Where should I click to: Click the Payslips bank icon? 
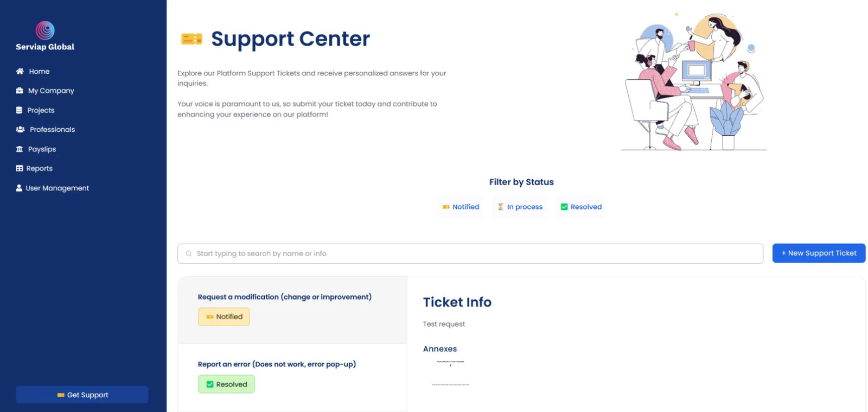tap(20, 149)
